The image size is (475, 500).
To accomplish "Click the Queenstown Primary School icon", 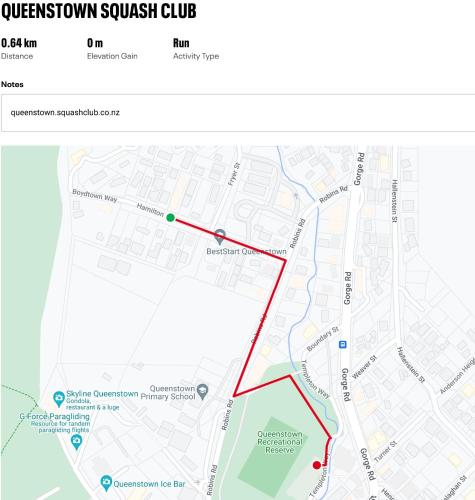I will point(202,392).
